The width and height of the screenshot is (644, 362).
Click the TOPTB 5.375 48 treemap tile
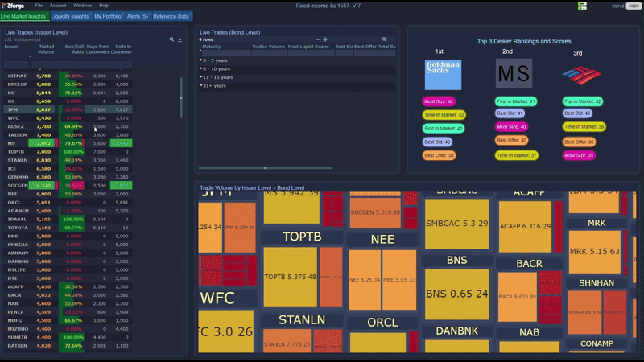pyautogui.click(x=290, y=277)
